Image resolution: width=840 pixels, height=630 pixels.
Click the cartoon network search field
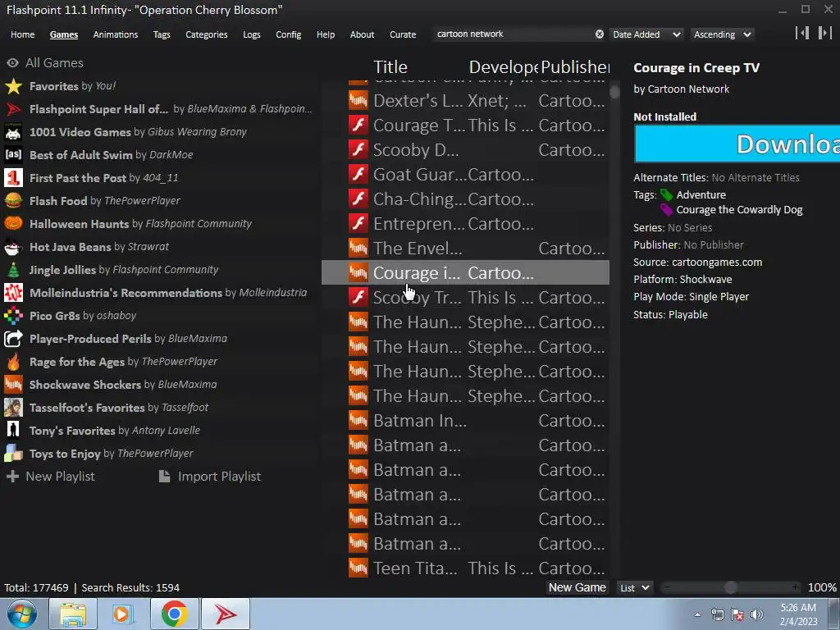[x=514, y=34]
